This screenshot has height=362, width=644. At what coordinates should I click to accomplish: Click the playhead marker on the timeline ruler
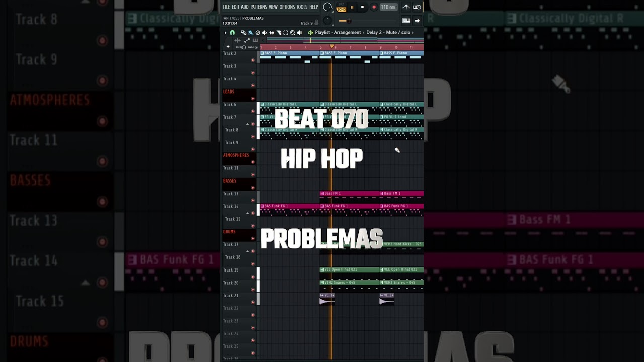(331, 47)
